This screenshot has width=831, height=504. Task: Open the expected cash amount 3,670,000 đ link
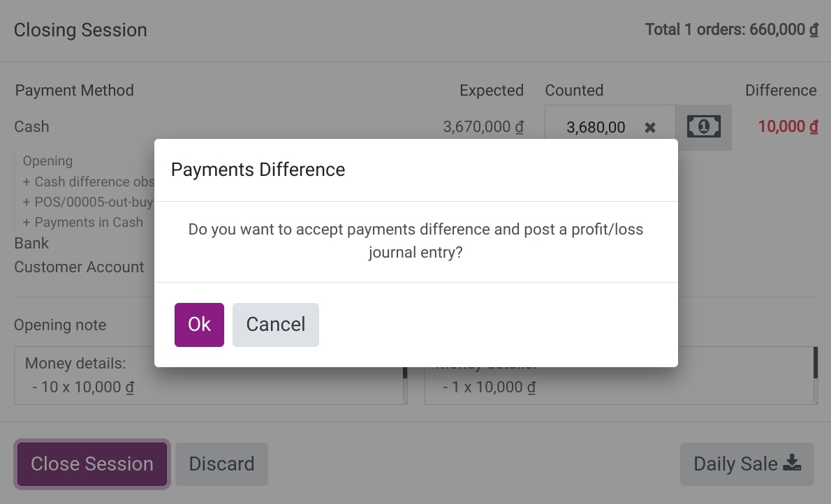coord(483,127)
